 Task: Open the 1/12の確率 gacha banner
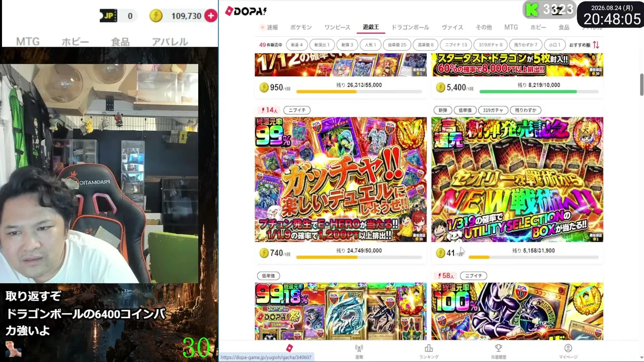coord(341,64)
